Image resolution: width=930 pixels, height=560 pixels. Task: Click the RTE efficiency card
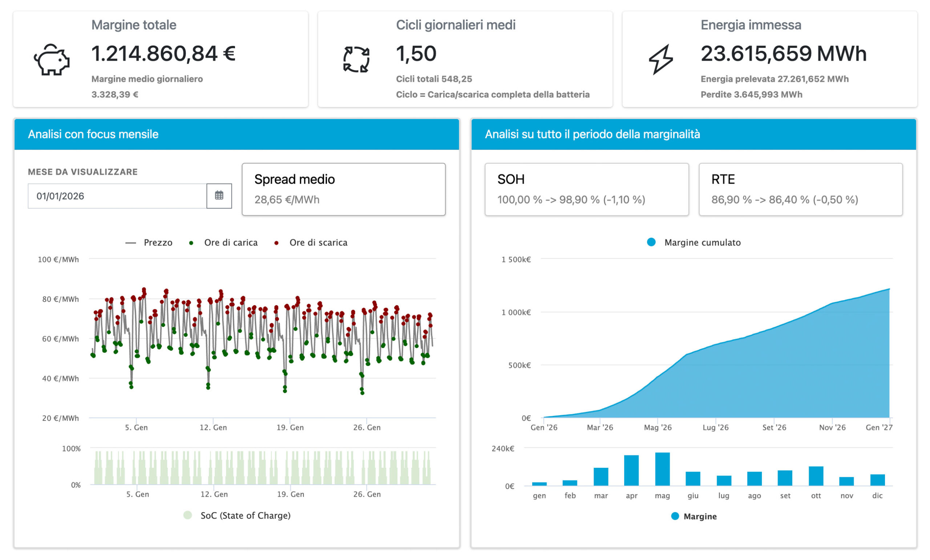[x=801, y=189]
